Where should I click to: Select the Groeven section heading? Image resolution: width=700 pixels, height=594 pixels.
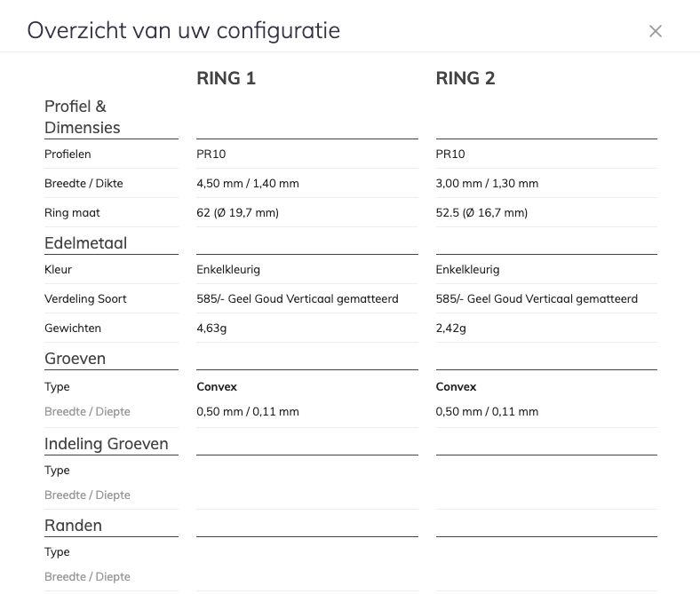pyautogui.click(x=76, y=359)
